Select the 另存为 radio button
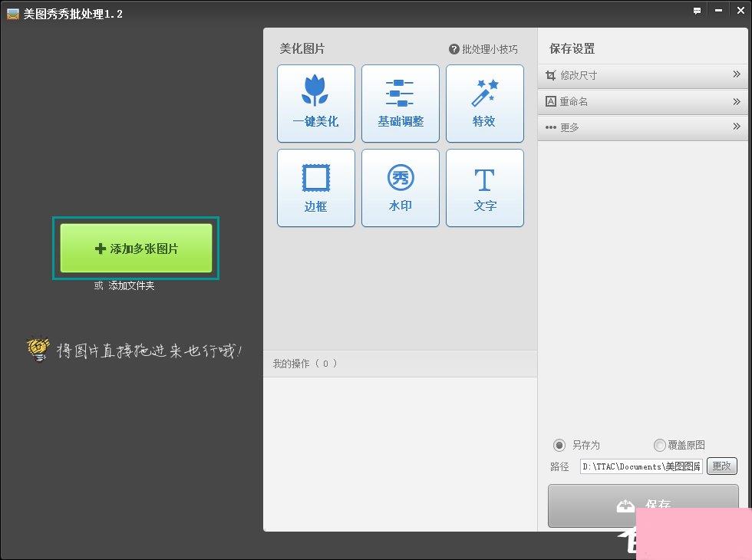Image resolution: width=752 pixels, height=560 pixels. click(559, 445)
